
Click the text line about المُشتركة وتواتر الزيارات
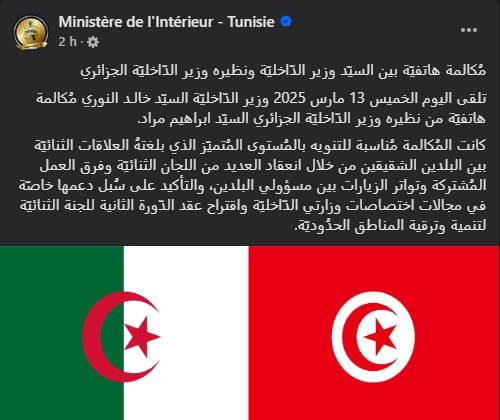coord(252,186)
